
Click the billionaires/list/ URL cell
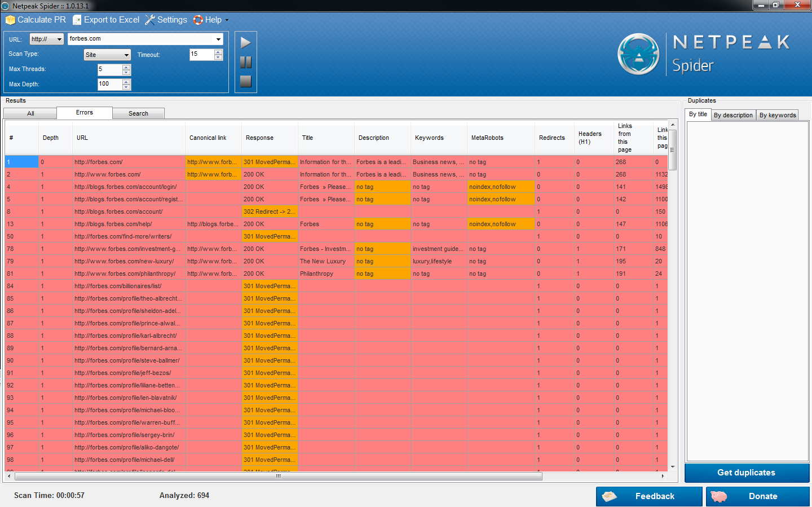(129, 286)
